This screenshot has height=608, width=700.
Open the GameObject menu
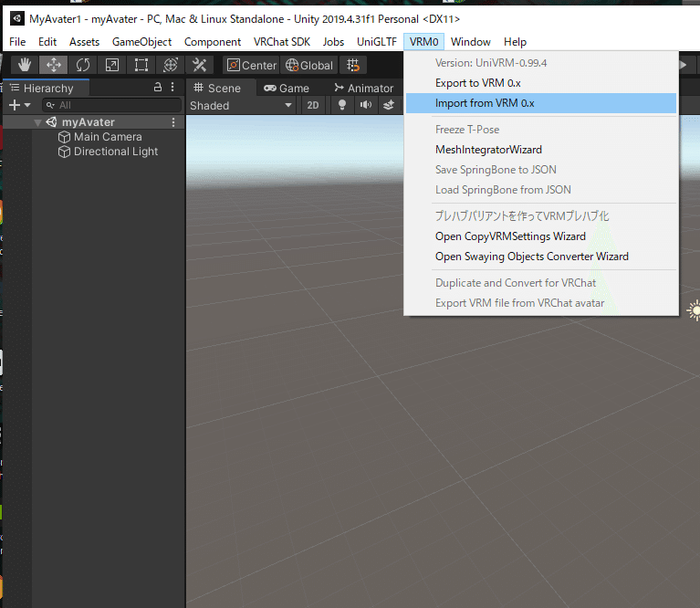pyautogui.click(x=142, y=41)
